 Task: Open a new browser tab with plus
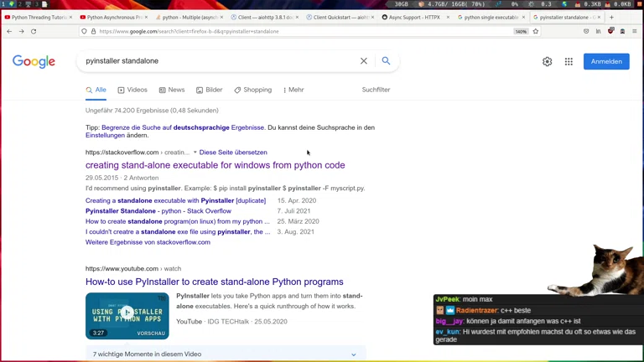coord(611,18)
